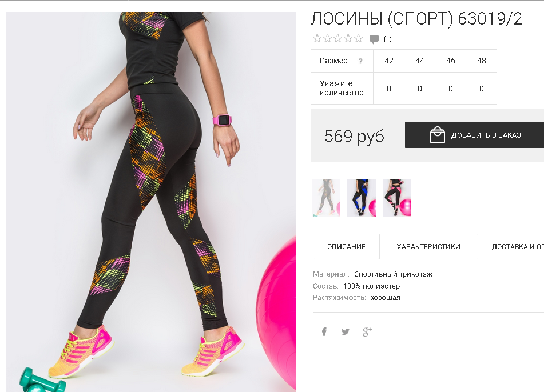Click the Google Plus share icon
The image size is (544, 392).
coord(367,331)
